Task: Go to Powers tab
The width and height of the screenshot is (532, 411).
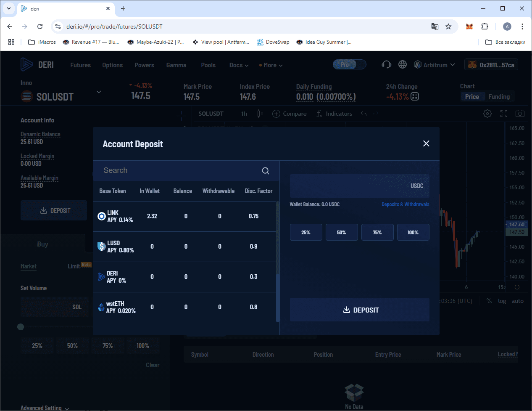Action: [x=145, y=65]
